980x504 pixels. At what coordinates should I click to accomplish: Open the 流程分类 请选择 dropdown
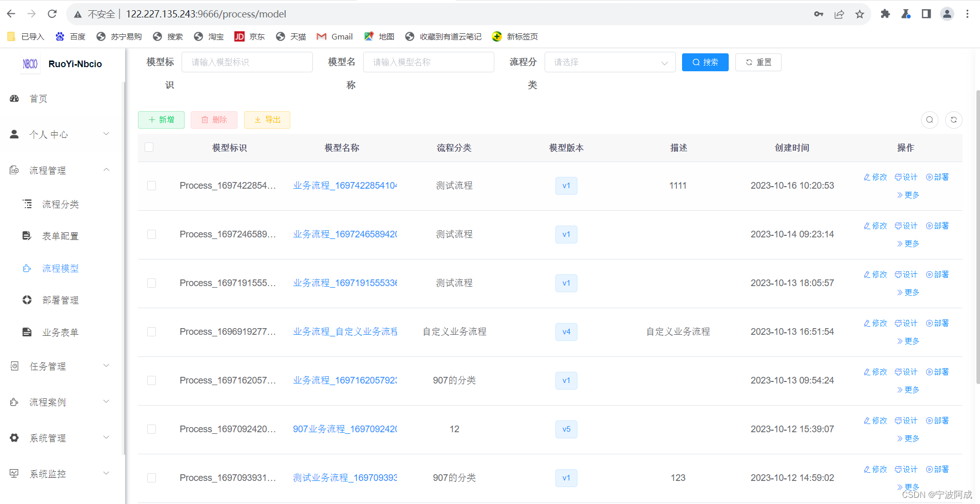pyautogui.click(x=610, y=62)
